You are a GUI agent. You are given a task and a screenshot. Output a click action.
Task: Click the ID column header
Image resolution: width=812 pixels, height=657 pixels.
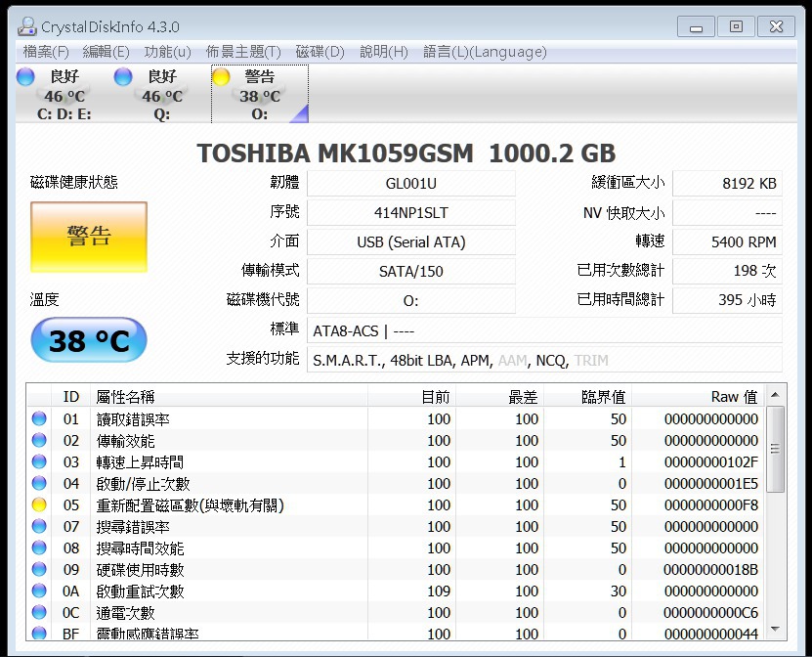click(71, 397)
